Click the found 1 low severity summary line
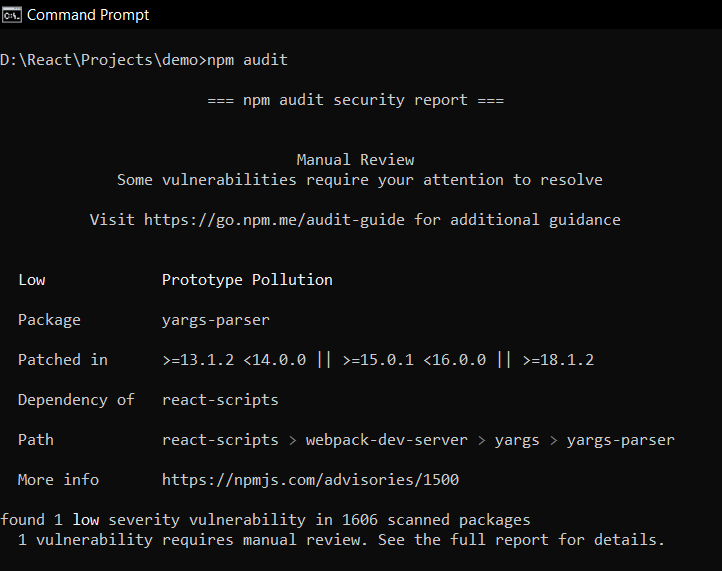The height and width of the screenshot is (571, 722). pos(265,520)
